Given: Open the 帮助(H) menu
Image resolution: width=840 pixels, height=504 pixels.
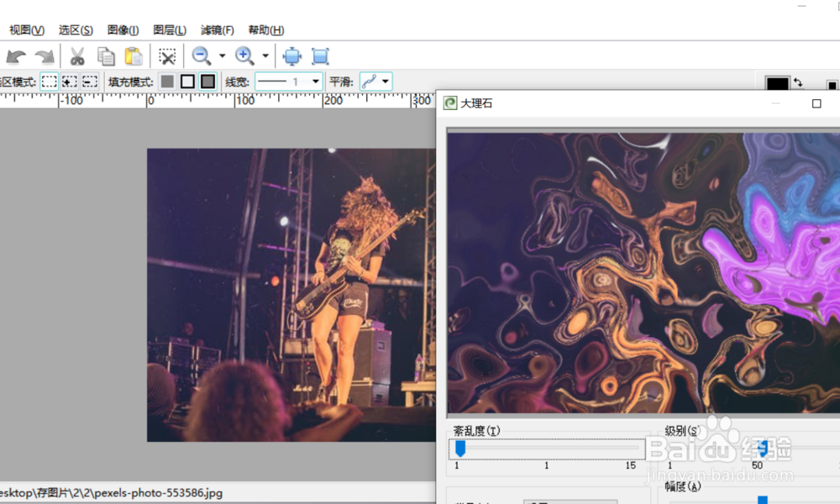Looking at the screenshot, I should point(265,30).
